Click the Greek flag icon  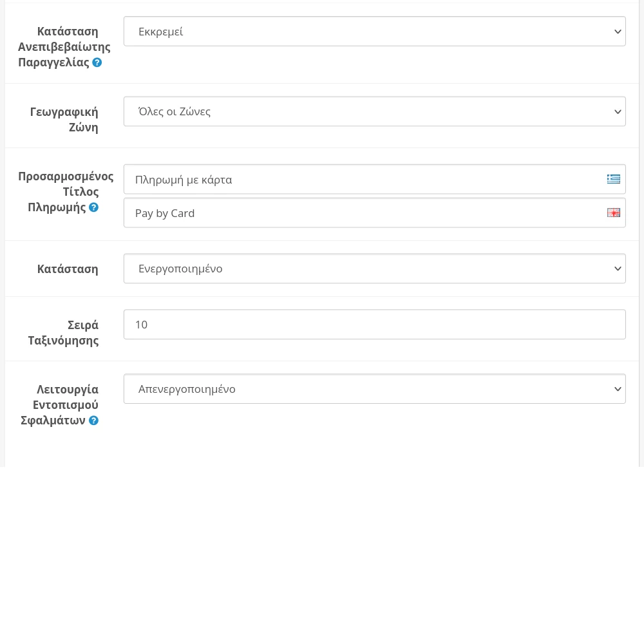[x=614, y=179]
